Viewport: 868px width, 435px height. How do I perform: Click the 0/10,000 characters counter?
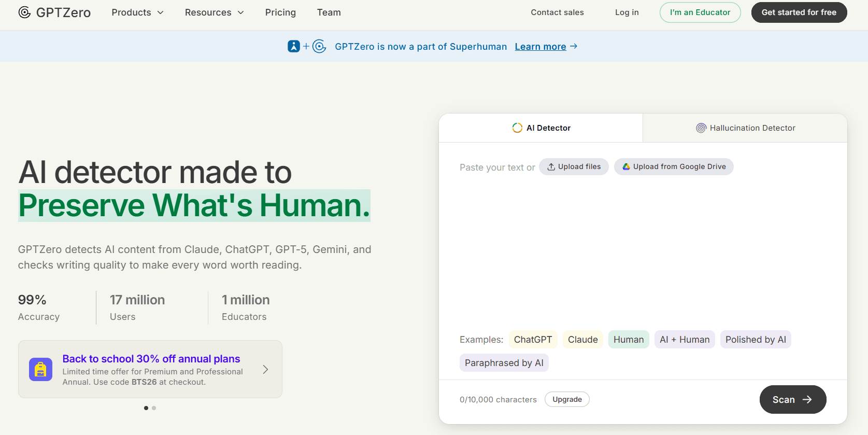(498, 400)
